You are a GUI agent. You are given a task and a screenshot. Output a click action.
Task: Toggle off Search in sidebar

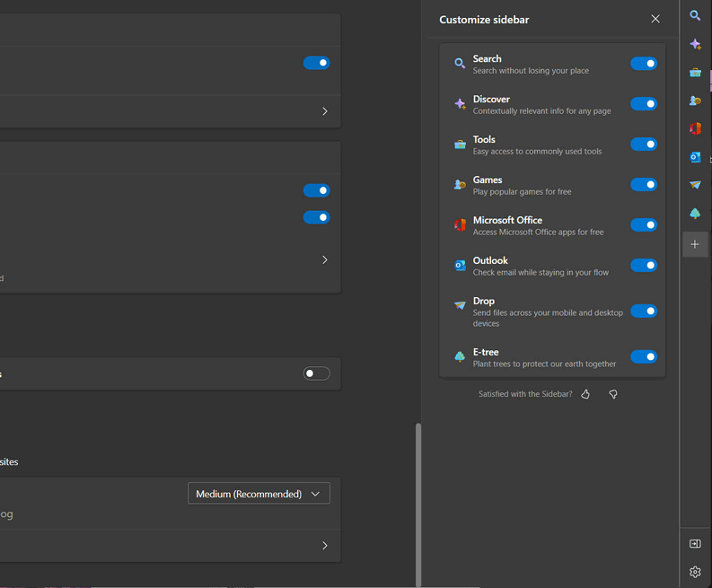coord(644,64)
